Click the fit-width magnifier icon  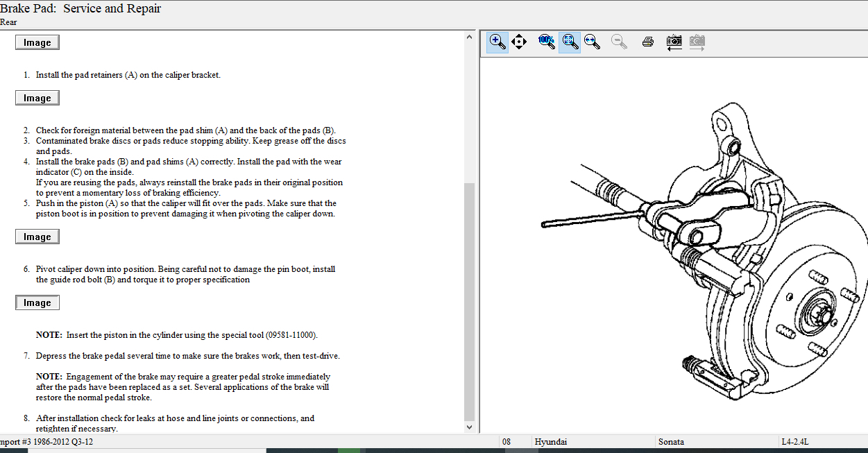pos(592,42)
